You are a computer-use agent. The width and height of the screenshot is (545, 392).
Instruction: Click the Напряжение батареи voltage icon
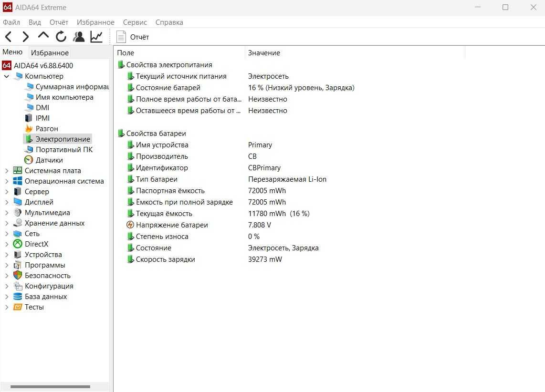[130, 225]
